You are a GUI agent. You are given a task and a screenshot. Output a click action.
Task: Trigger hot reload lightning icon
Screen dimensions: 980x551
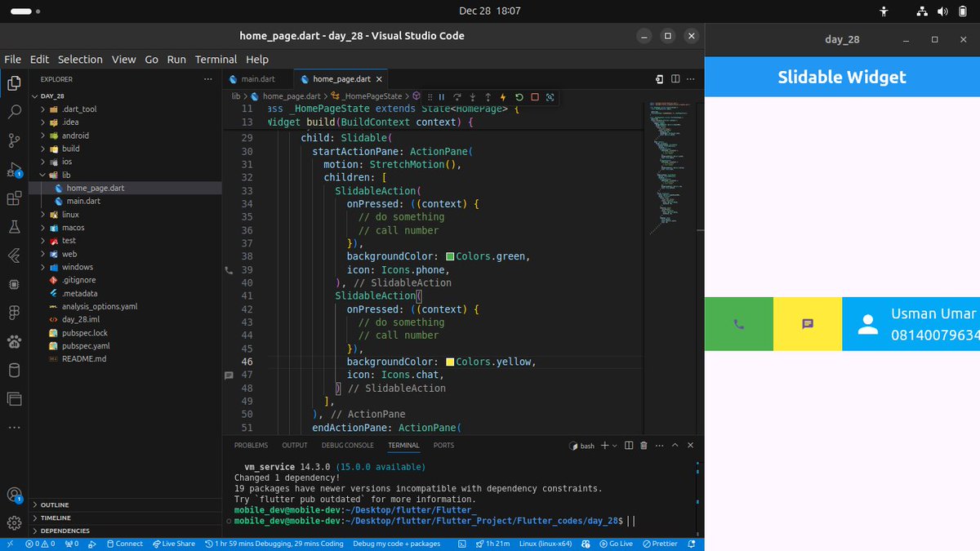[504, 96]
